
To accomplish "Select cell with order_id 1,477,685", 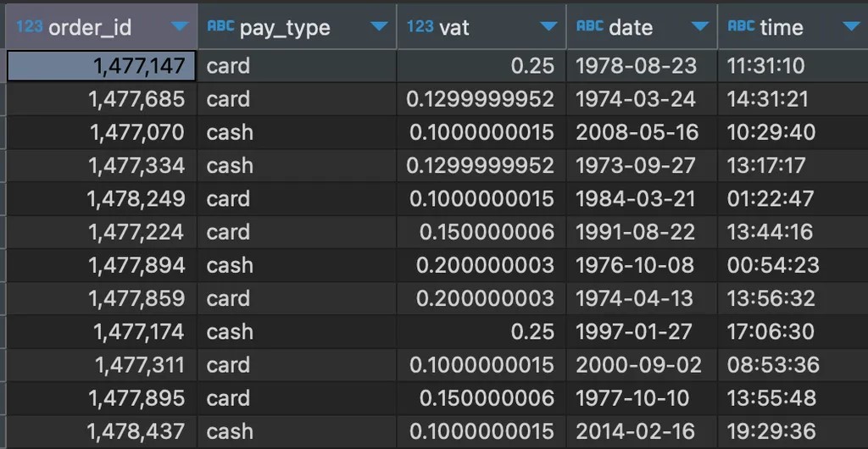I will (x=102, y=99).
